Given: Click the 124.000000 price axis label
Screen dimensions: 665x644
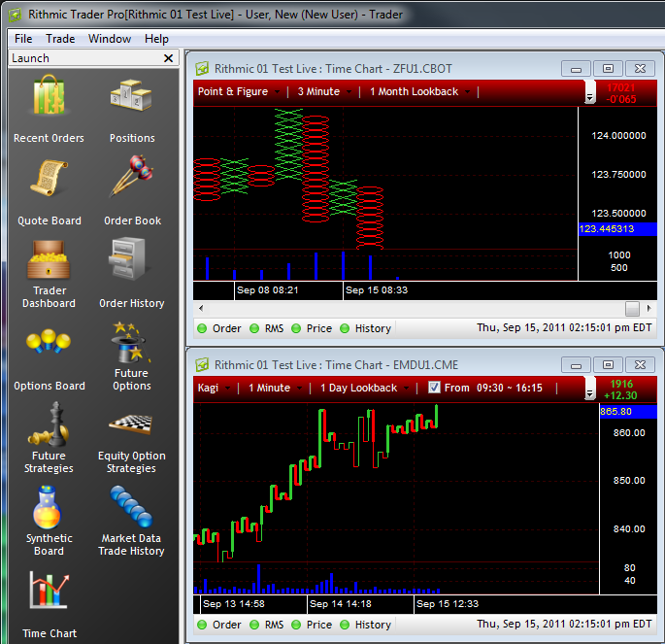Looking at the screenshot, I should pyautogui.click(x=618, y=136).
